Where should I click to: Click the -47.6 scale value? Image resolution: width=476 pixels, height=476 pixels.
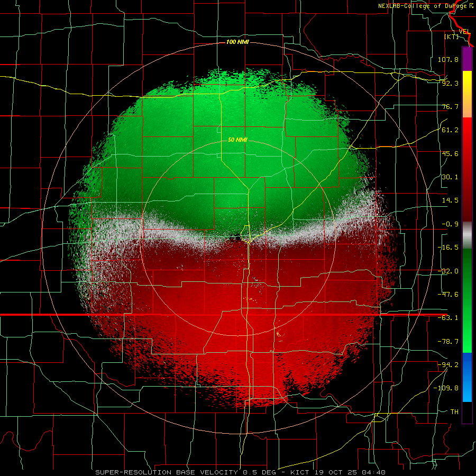pos(448,295)
